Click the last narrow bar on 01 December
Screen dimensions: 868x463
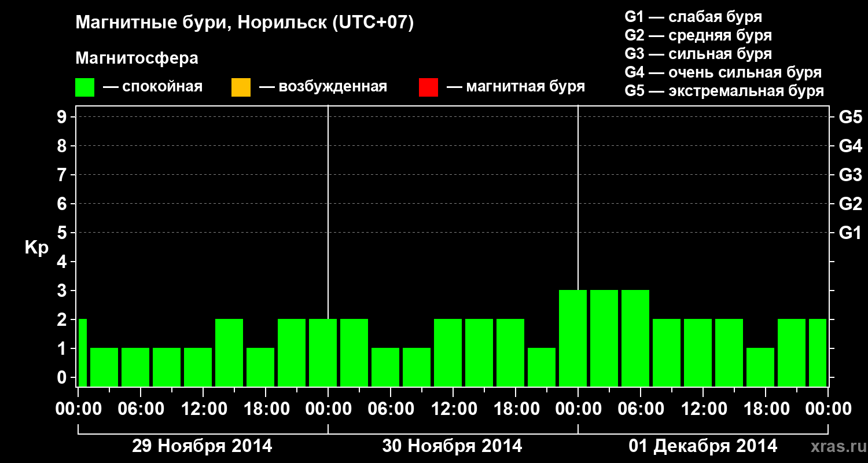(818, 352)
